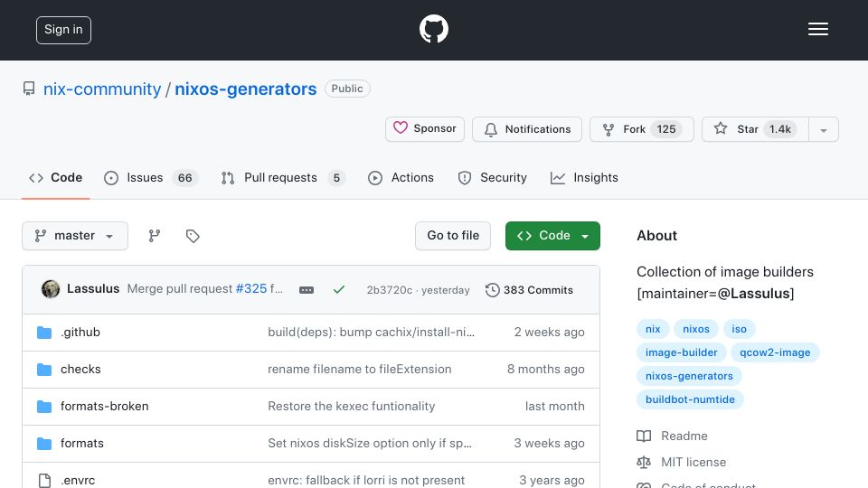The height and width of the screenshot is (488, 868).
Task: Open the GitHub logo homepage link
Action: coord(433,29)
